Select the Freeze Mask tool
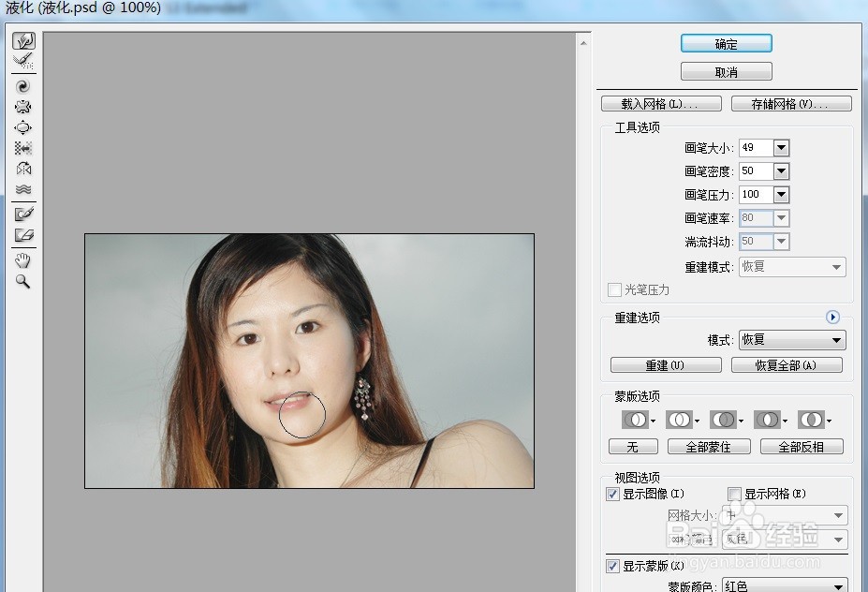The width and height of the screenshot is (868, 592). (x=23, y=213)
